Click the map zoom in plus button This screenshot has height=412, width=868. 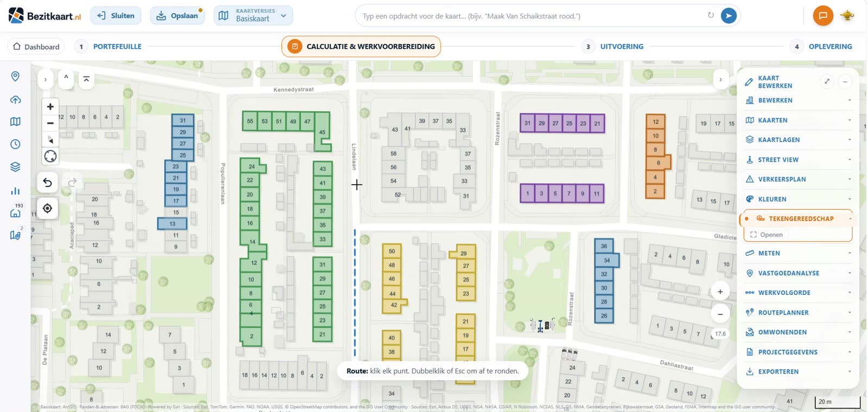click(x=50, y=107)
